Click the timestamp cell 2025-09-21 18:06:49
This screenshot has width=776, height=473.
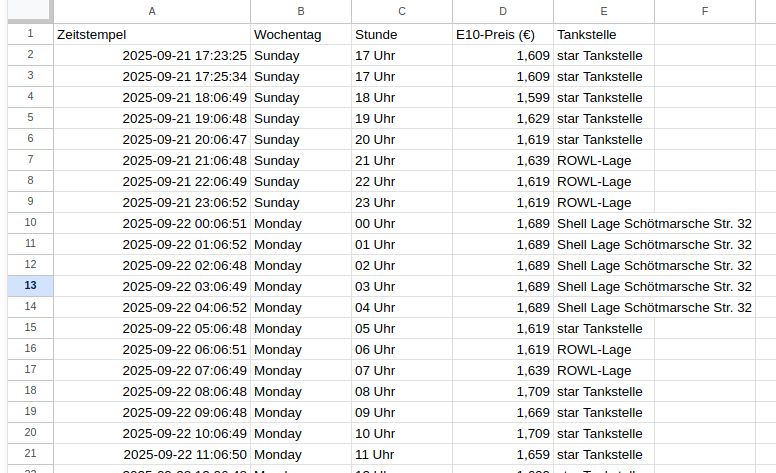(151, 97)
